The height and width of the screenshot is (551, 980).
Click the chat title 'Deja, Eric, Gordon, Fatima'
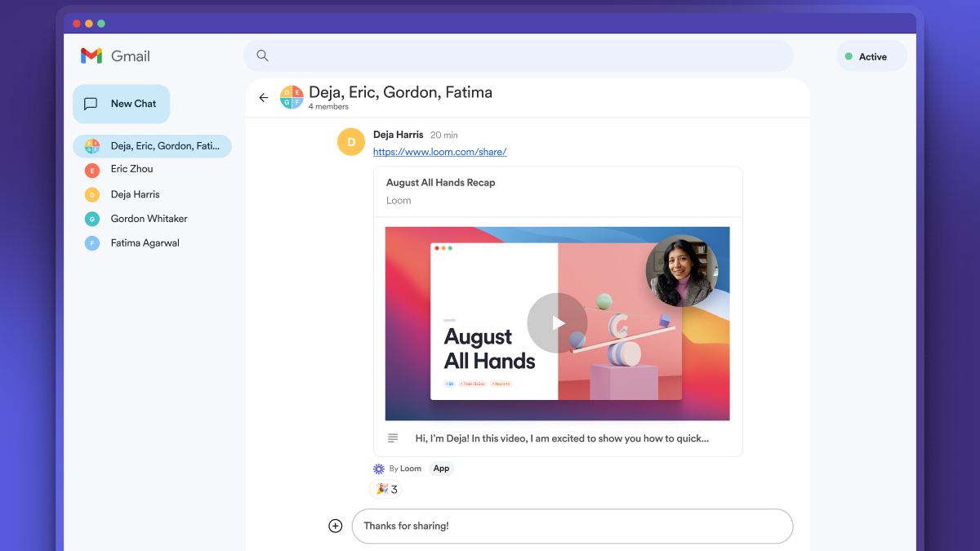[x=400, y=92]
